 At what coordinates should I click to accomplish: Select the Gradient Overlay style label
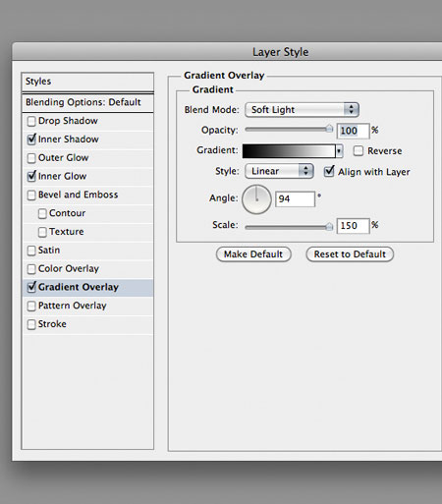79,287
